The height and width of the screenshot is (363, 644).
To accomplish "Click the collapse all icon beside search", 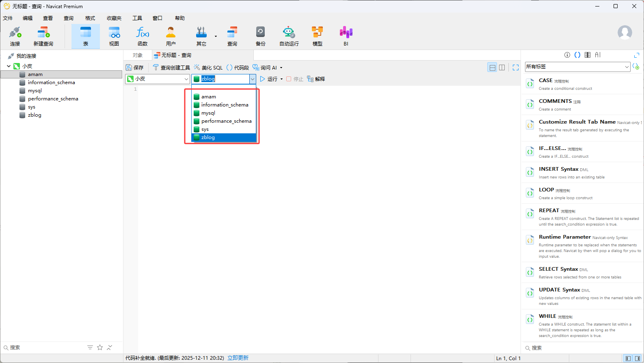I will tap(110, 348).
